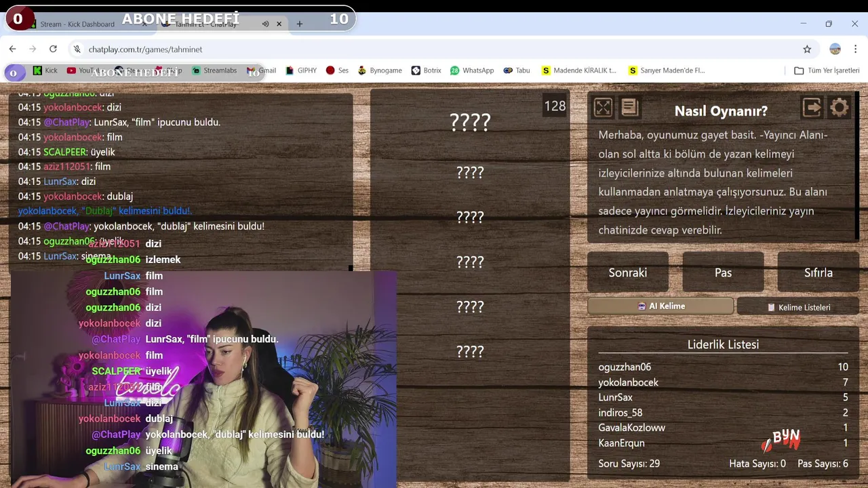Open the Sarıyer Maden'de bookmark
The image size is (868, 488).
[667, 70]
